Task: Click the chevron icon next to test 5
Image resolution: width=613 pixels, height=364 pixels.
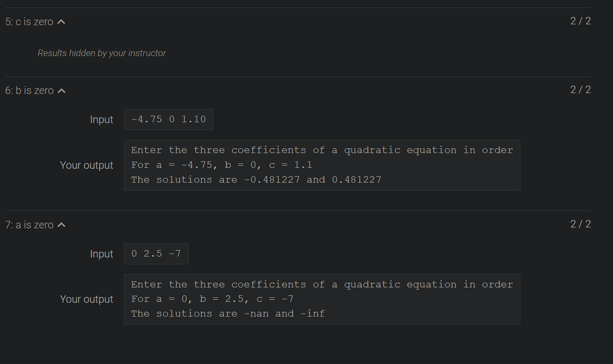Action: point(62,21)
